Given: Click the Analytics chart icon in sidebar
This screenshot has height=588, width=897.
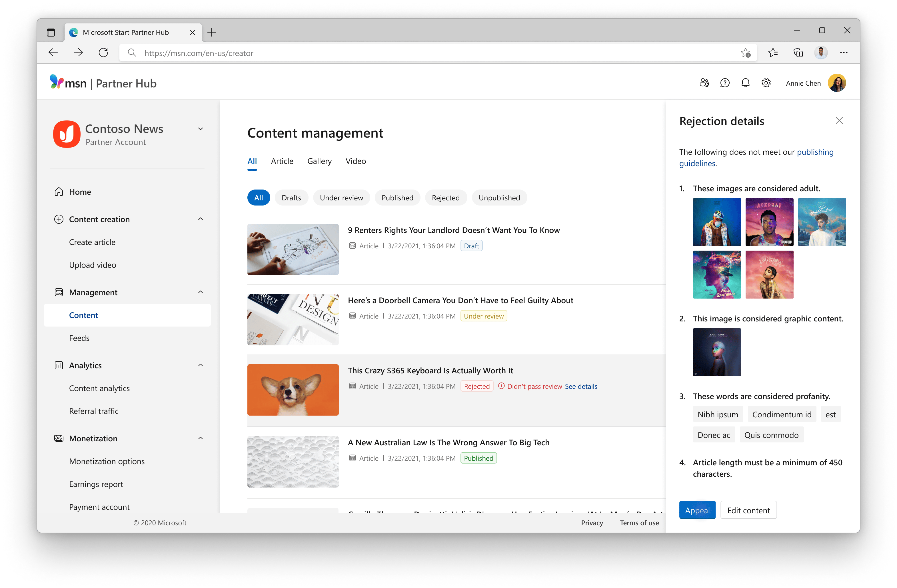Looking at the screenshot, I should (x=59, y=365).
